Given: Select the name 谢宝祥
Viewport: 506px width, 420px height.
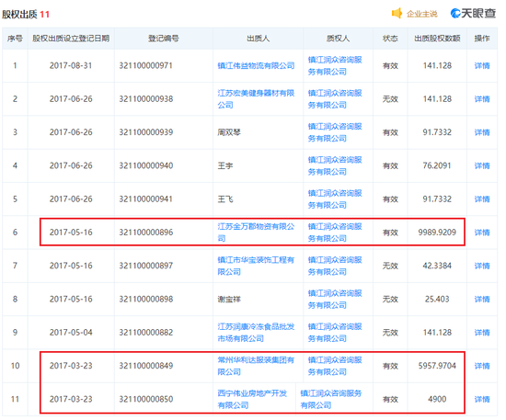Looking at the screenshot, I should click(229, 299).
